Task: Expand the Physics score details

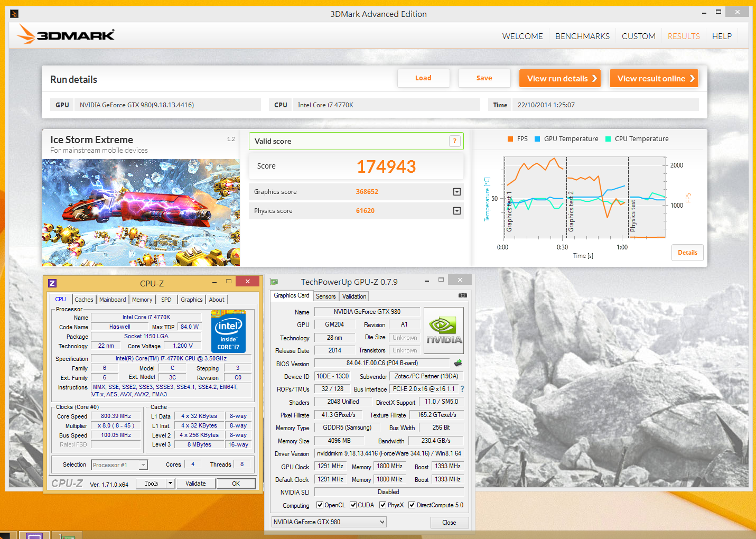Action: 457,211
